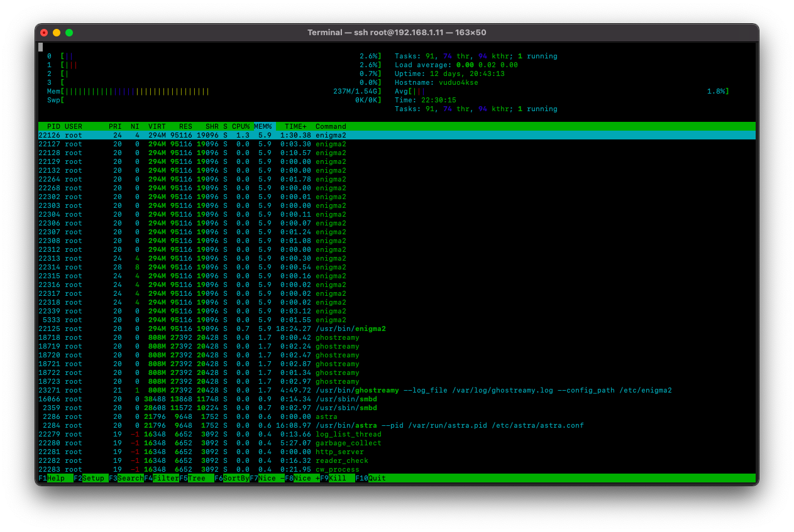Click the Avg CPU meter bar
This screenshot has width=794, height=532.
tap(569, 91)
